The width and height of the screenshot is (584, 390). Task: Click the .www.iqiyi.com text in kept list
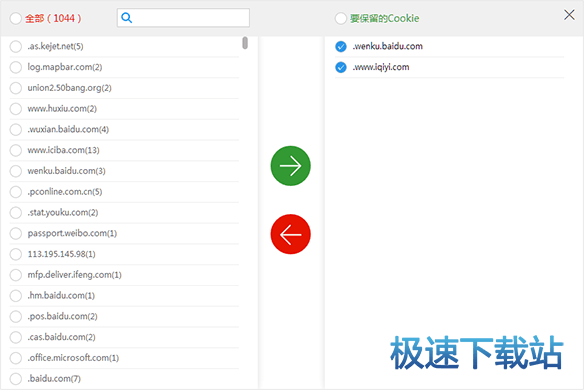[381, 67]
